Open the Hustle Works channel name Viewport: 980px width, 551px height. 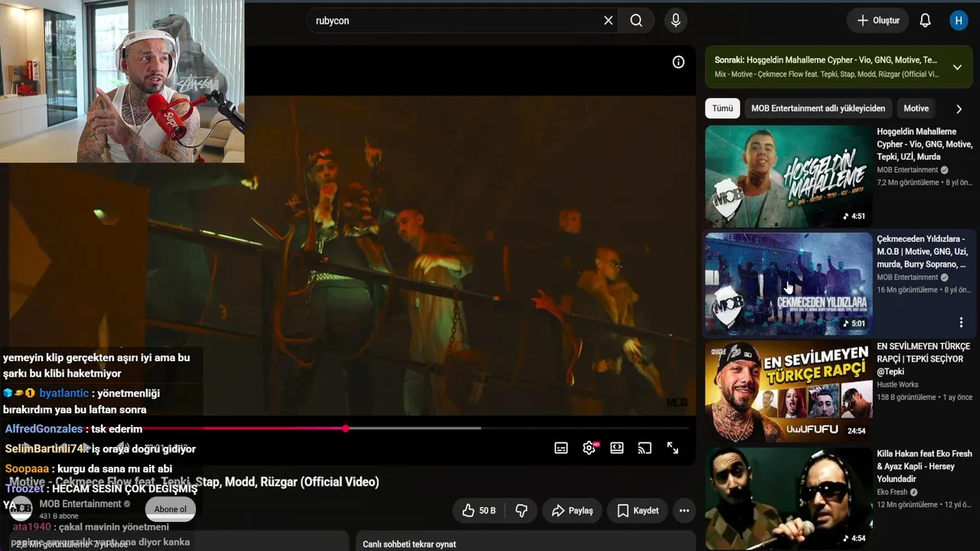click(897, 385)
